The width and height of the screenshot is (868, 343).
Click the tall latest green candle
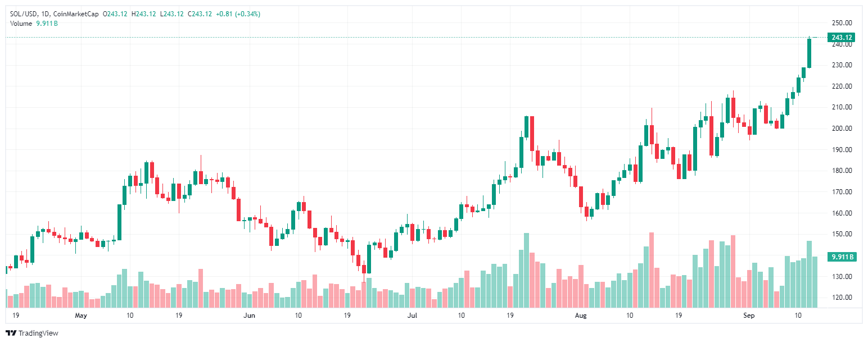pos(810,53)
